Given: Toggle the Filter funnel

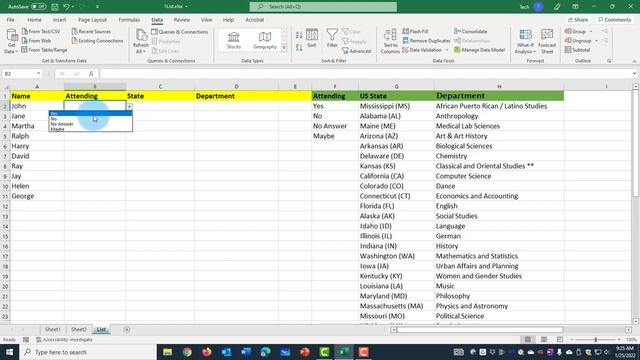Looking at the screenshot, I should (332, 39).
